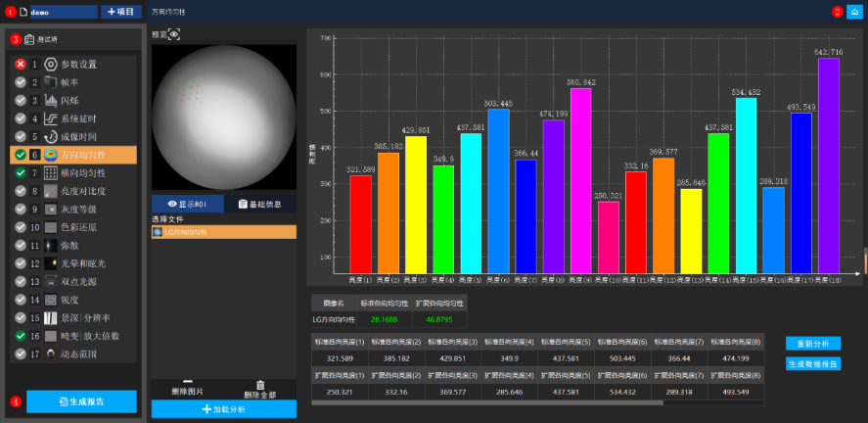
Task: Select the 参数设置 gear icon item
Action: [x=51, y=64]
